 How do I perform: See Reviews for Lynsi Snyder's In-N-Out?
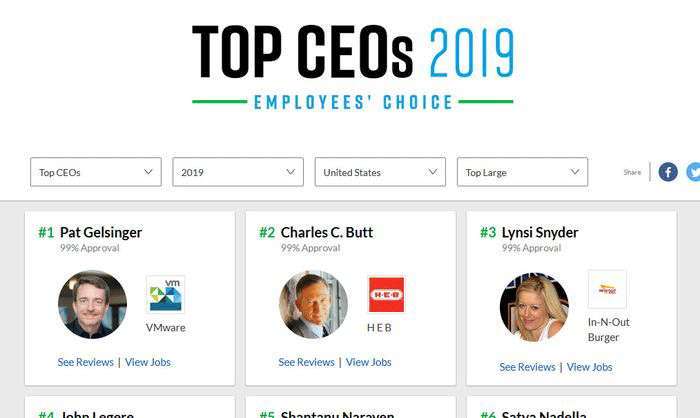(528, 367)
